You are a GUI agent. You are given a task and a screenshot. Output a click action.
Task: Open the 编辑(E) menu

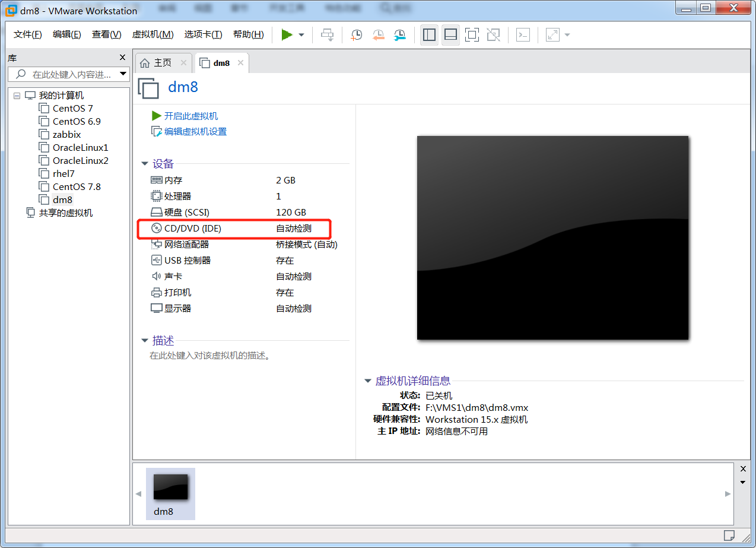[x=66, y=34]
